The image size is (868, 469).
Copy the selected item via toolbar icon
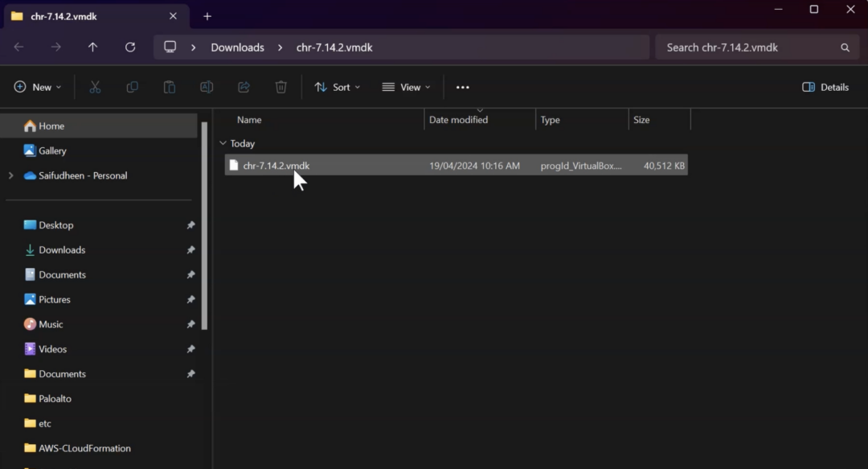(132, 87)
